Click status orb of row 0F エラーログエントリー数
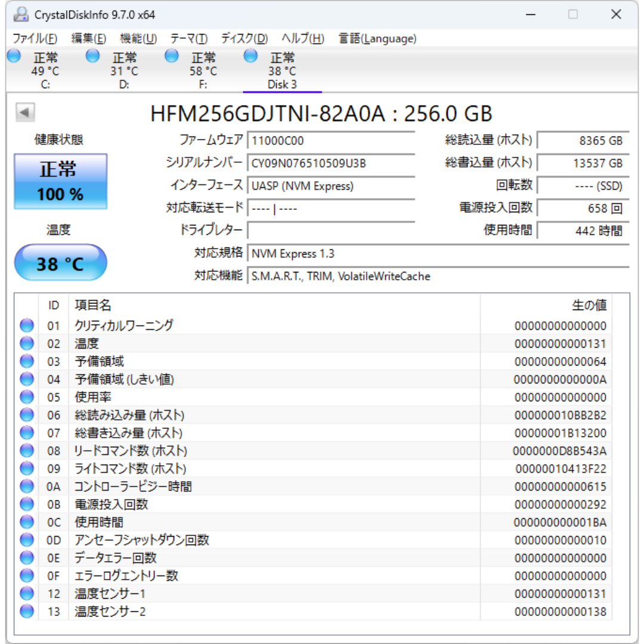 tap(27, 575)
